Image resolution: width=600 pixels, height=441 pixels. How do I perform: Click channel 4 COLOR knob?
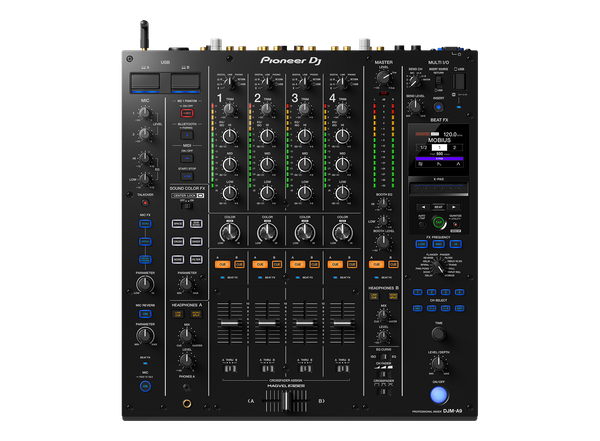pyautogui.click(x=342, y=232)
